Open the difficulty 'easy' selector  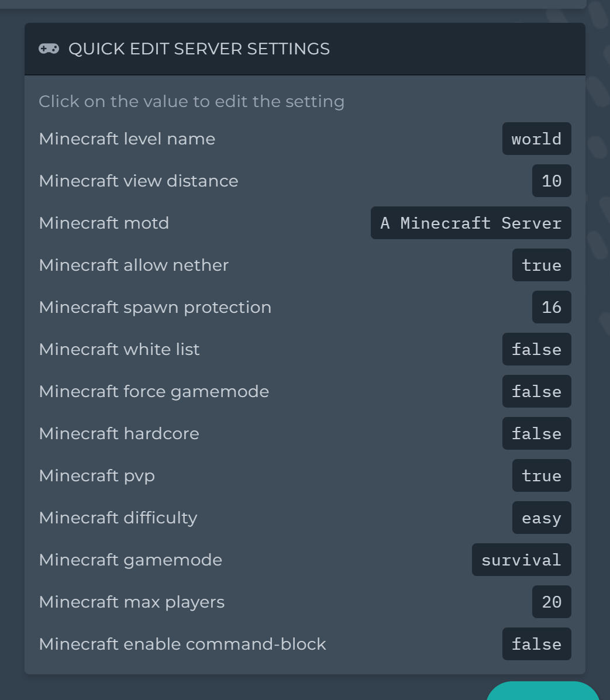click(x=541, y=518)
